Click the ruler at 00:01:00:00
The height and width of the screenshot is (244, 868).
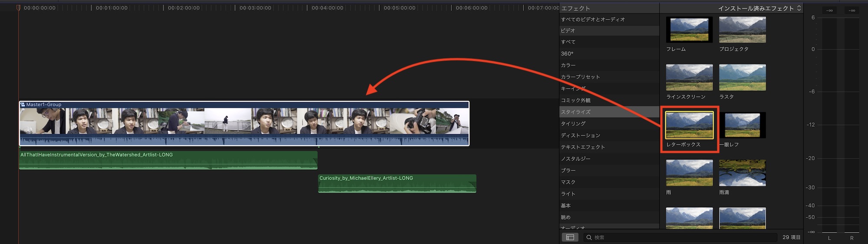coord(111,8)
